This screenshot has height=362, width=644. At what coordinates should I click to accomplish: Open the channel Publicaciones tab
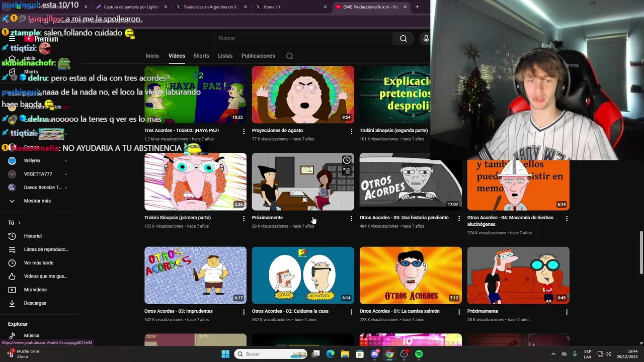point(258,56)
